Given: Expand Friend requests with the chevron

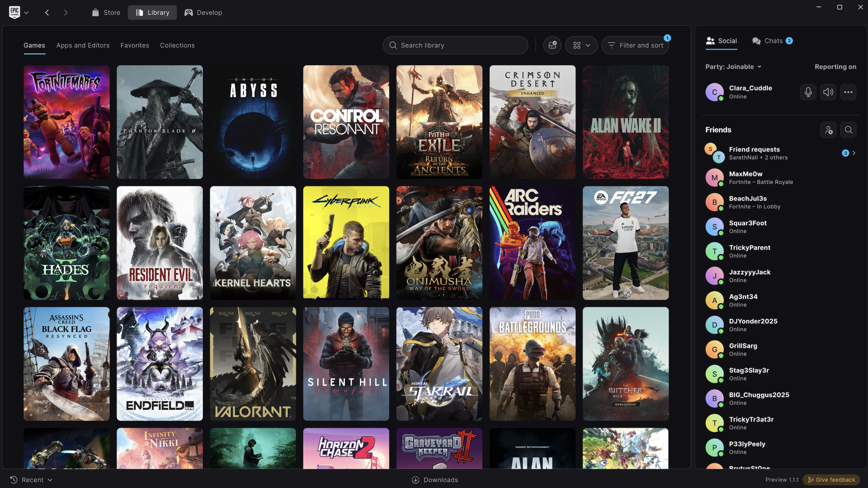Looking at the screenshot, I should (854, 153).
